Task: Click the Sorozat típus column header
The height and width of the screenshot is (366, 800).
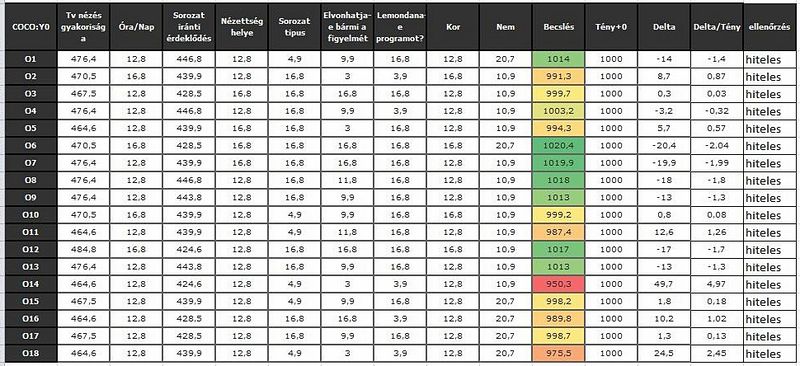Action: [x=294, y=27]
